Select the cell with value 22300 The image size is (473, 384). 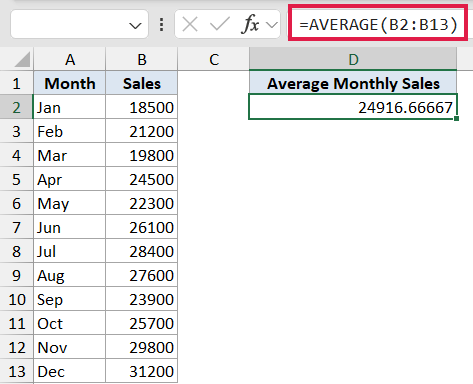pyautogui.click(x=142, y=203)
